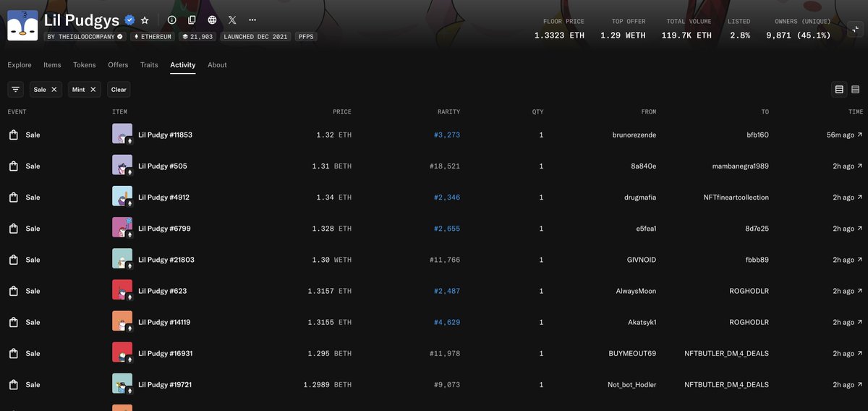Open thumbnail of Lil Pudgy #14119
This screenshot has height=411, width=868.
[122, 321]
